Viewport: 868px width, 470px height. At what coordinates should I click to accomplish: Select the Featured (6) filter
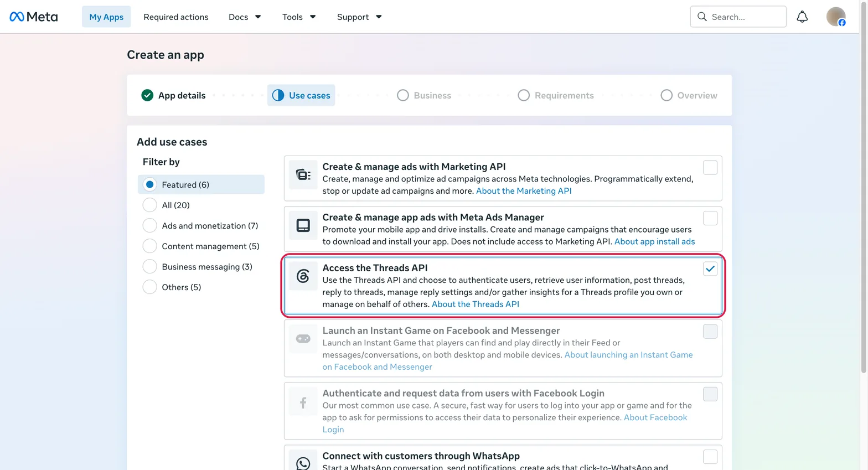click(x=201, y=184)
